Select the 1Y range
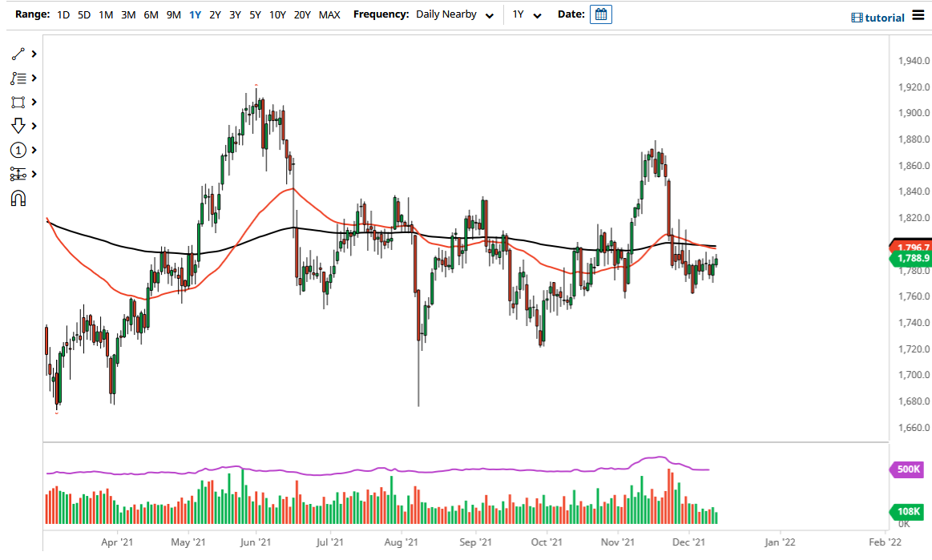Image resolution: width=932 pixels, height=560 pixels. pos(195,15)
